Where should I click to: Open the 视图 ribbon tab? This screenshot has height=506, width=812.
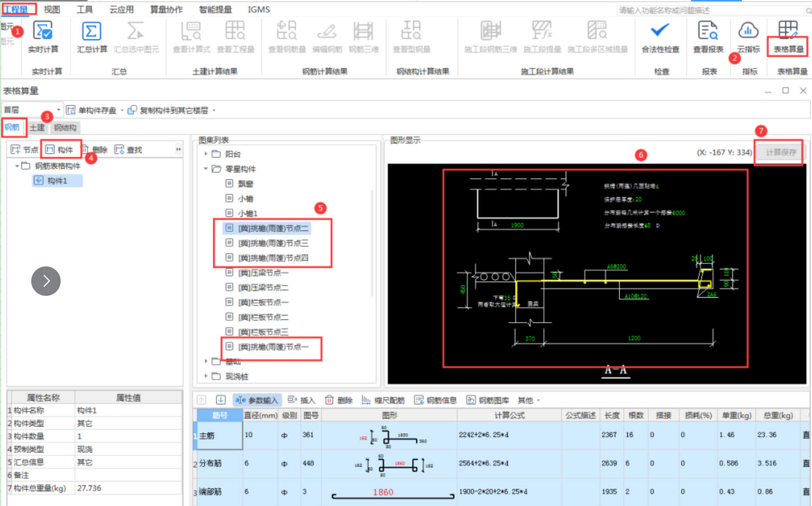click(x=52, y=9)
